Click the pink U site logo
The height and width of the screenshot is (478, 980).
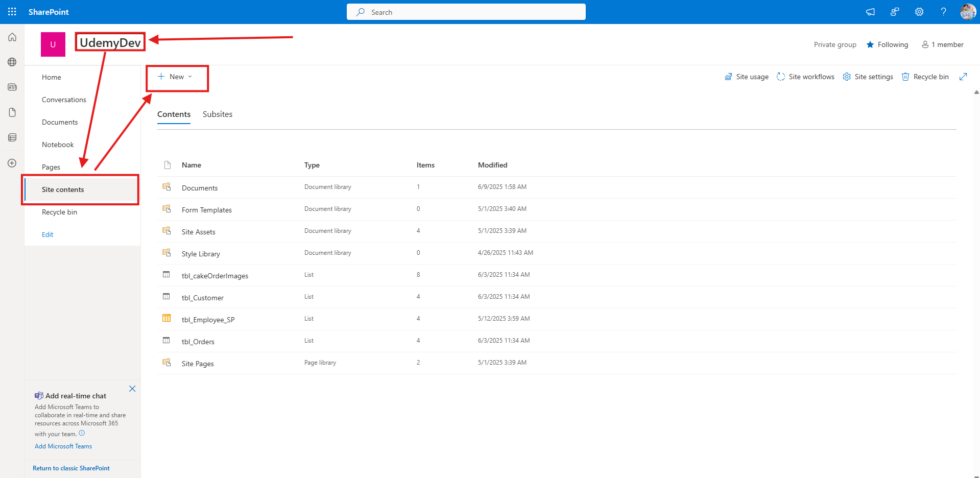(53, 44)
